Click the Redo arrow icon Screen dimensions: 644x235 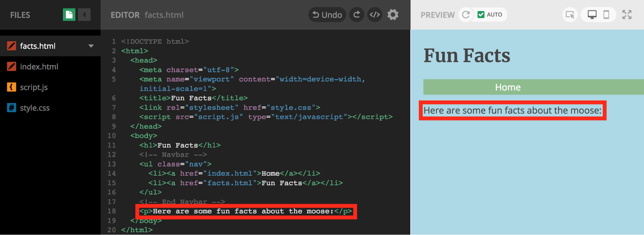pyautogui.click(x=357, y=15)
